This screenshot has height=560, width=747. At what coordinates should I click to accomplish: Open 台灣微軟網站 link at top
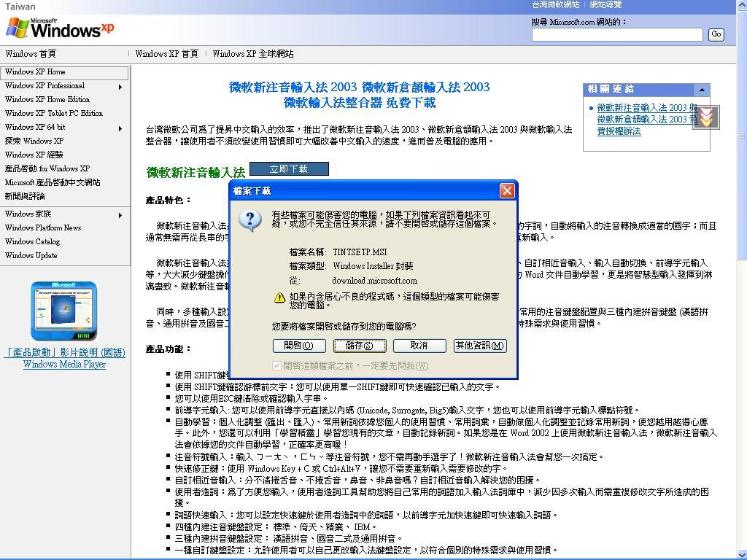555,5
